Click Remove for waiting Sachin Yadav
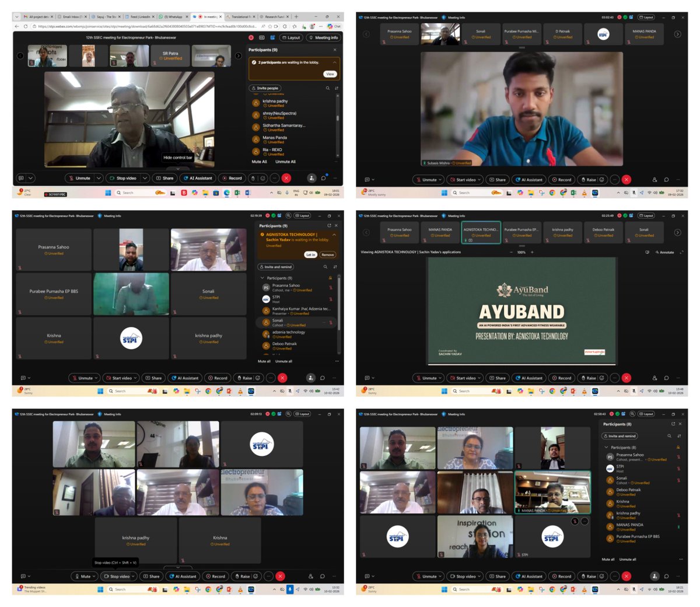Viewport: 700px width, 607px height. [328, 254]
